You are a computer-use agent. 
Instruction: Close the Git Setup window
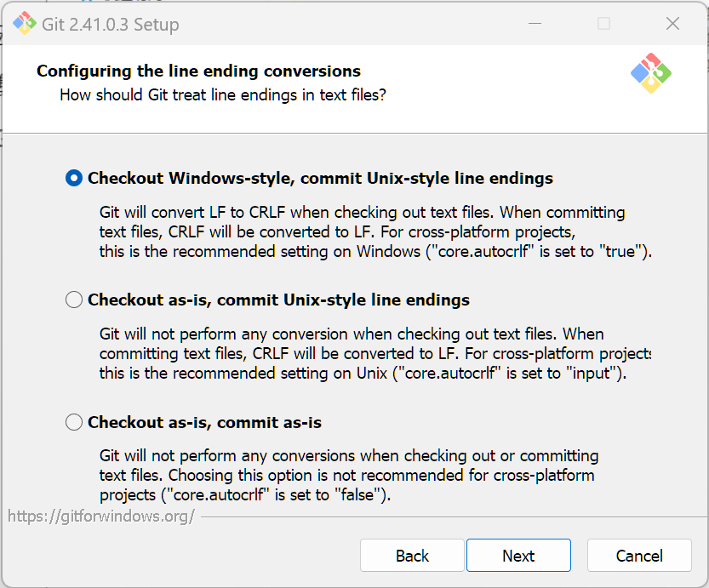[672, 24]
